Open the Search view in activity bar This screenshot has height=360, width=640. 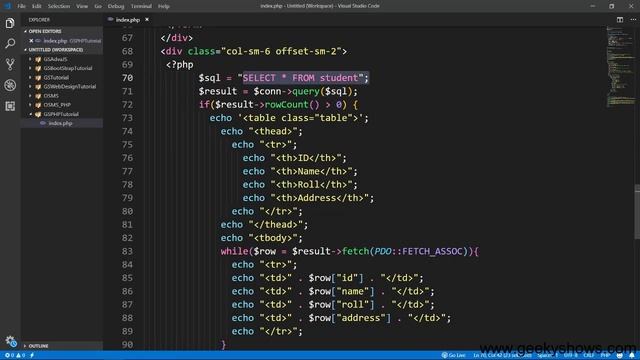[10, 43]
